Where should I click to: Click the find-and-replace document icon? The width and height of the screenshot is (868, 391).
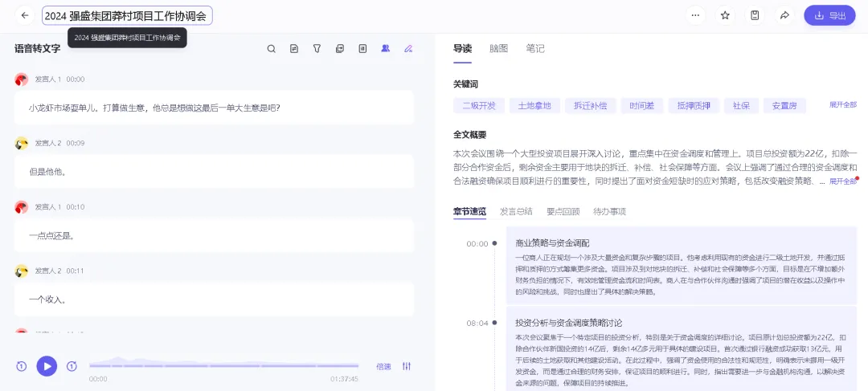point(294,49)
